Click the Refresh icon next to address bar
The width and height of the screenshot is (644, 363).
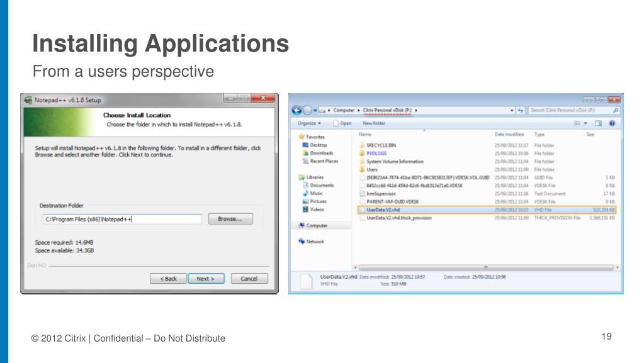521,110
